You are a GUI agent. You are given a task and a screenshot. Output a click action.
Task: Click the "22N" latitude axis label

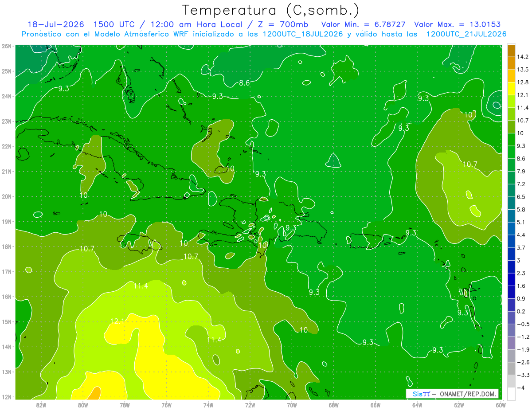[x=6, y=146]
